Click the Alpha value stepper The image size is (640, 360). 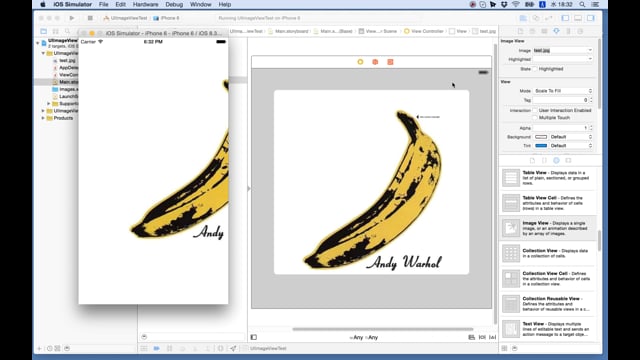coord(591,128)
